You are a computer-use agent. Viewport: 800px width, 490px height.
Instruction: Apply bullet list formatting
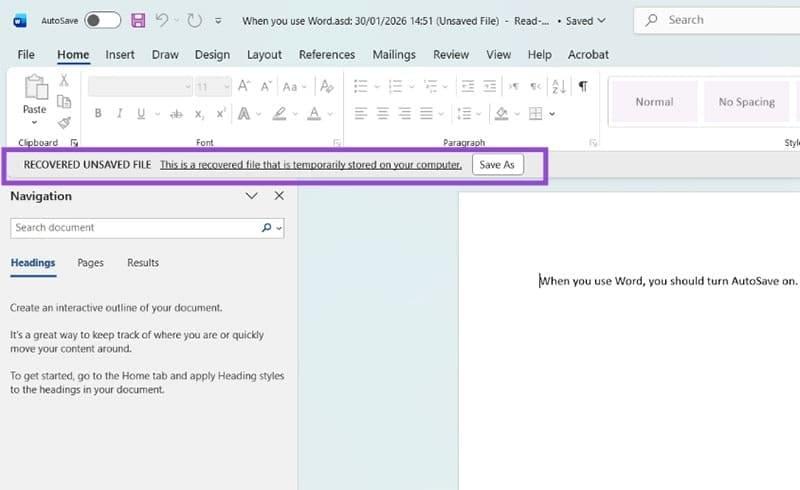pyautogui.click(x=361, y=87)
